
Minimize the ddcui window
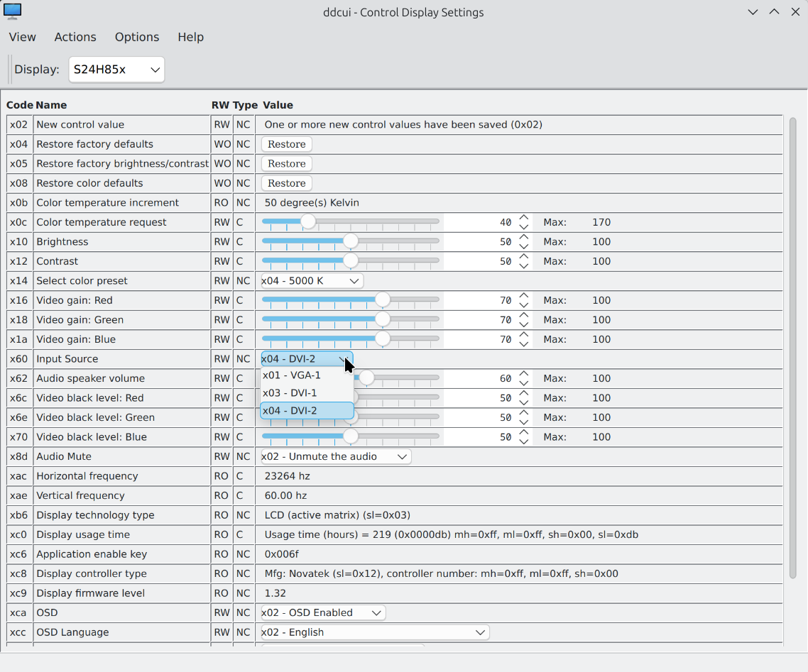click(753, 12)
